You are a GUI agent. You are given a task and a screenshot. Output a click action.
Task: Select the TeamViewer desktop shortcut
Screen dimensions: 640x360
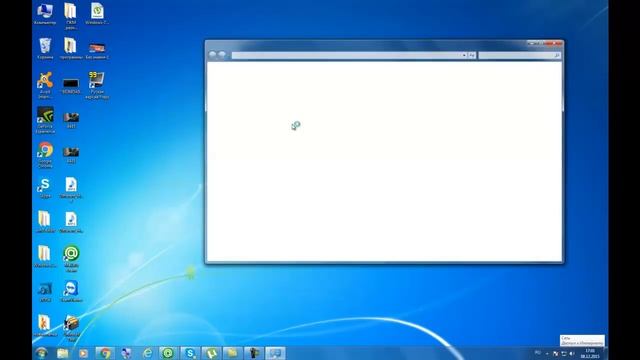[71, 291]
